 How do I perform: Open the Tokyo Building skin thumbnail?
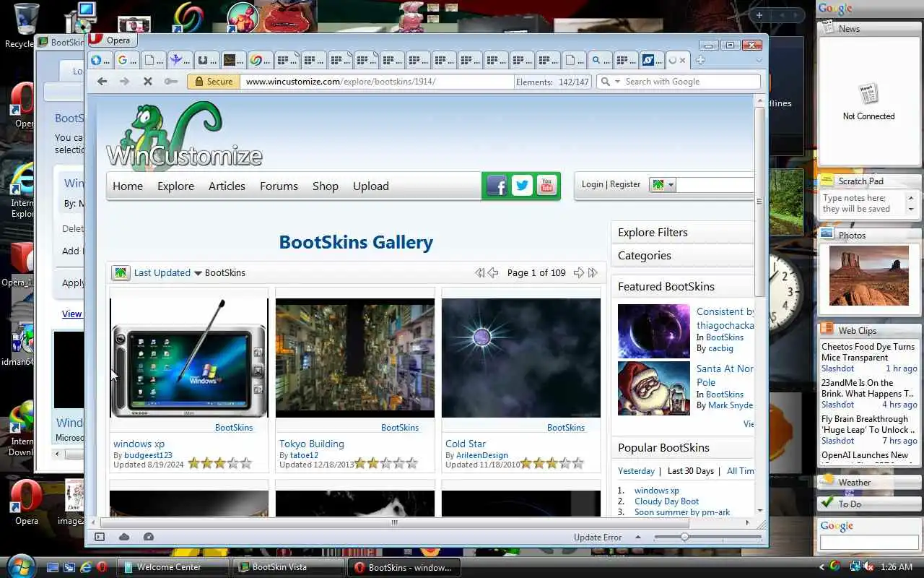(355, 358)
